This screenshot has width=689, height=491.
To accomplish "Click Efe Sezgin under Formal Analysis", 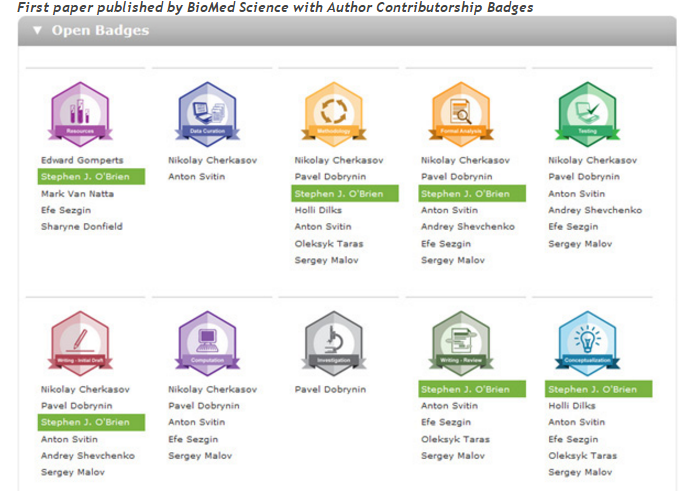I will click(x=446, y=244).
